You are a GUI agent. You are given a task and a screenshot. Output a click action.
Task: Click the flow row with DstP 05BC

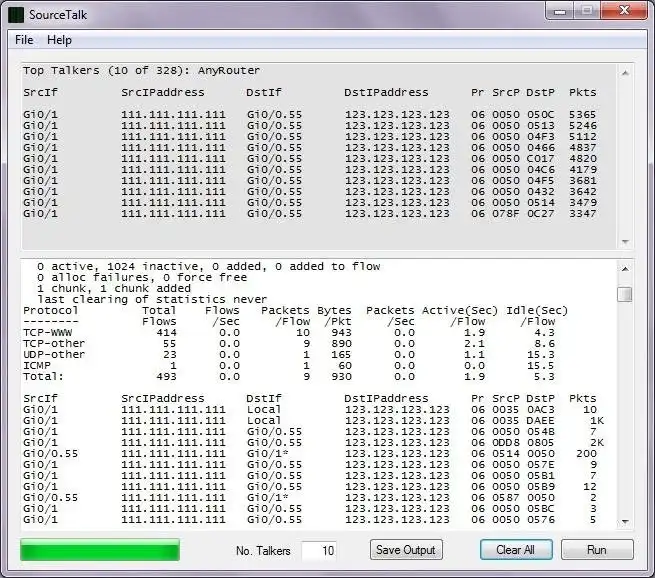tap(310, 508)
